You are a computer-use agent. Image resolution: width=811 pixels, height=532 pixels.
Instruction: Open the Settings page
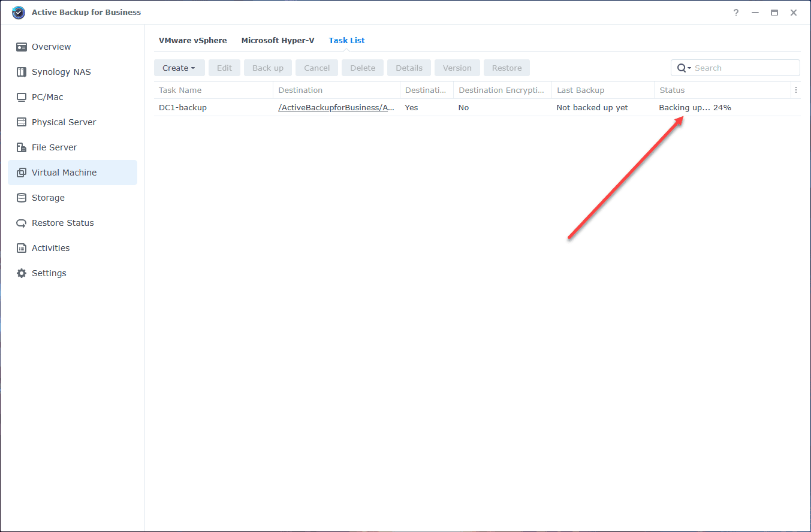coord(73,273)
